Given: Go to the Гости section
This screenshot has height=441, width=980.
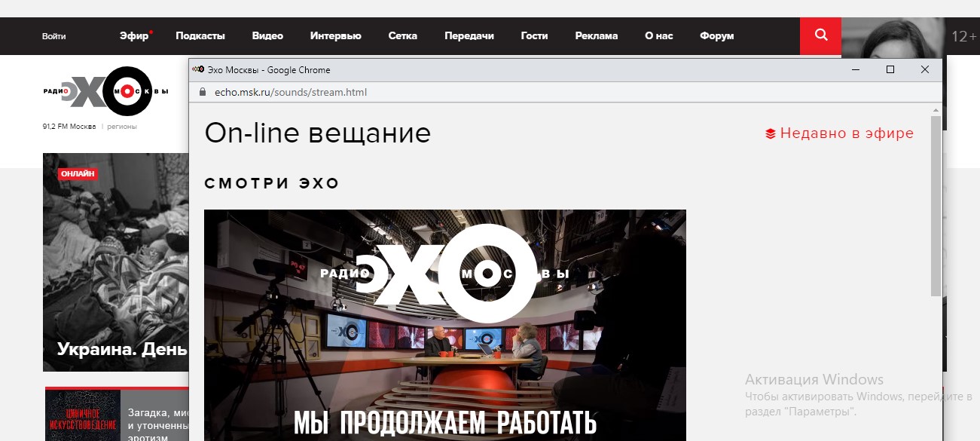Looking at the screenshot, I should 534,35.
